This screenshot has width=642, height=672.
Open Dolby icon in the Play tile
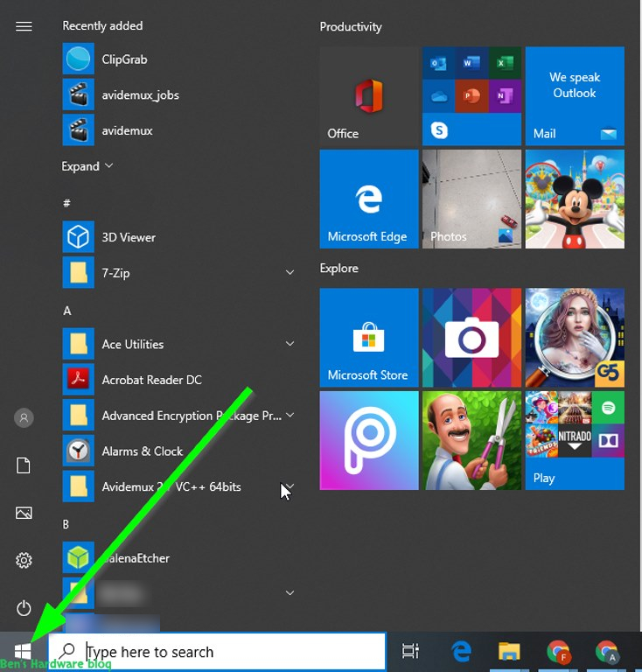coord(608,441)
